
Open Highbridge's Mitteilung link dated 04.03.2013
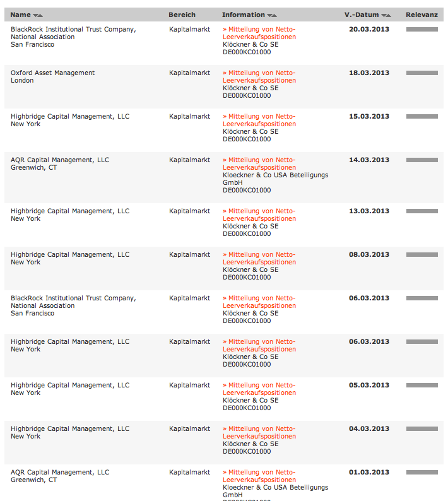coord(259,432)
